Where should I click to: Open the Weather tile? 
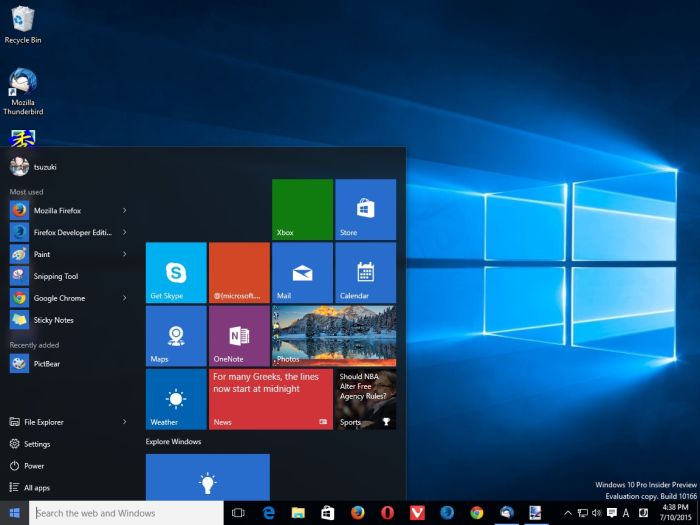(x=176, y=398)
